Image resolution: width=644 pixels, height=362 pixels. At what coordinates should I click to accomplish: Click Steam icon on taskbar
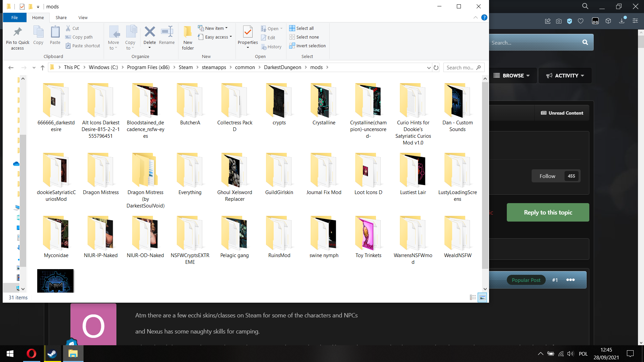point(52,354)
